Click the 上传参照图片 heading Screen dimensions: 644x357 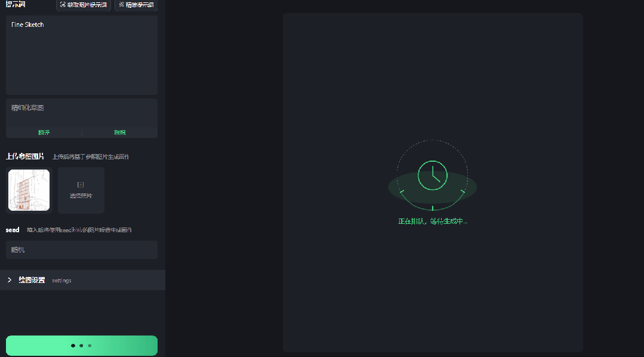pyautogui.click(x=25, y=156)
